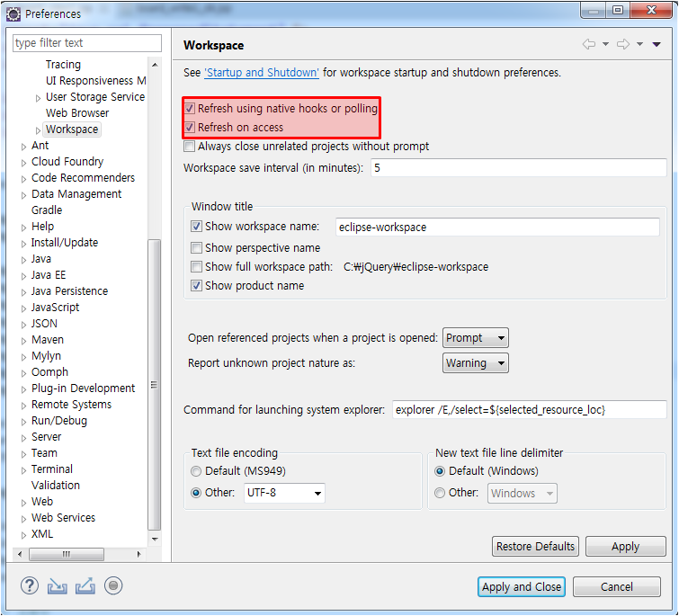Open the UTF-8 encoding combo box
Screen dimensions: 679x616
(x=284, y=493)
